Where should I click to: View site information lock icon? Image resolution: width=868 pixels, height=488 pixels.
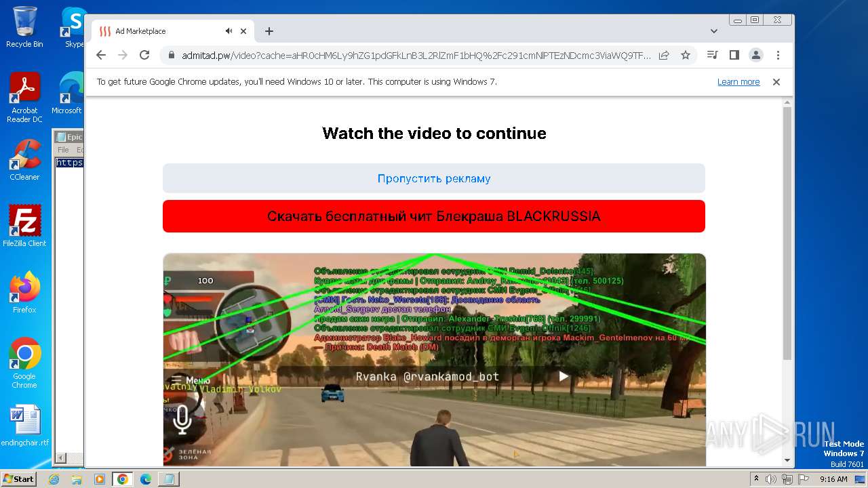172,55
